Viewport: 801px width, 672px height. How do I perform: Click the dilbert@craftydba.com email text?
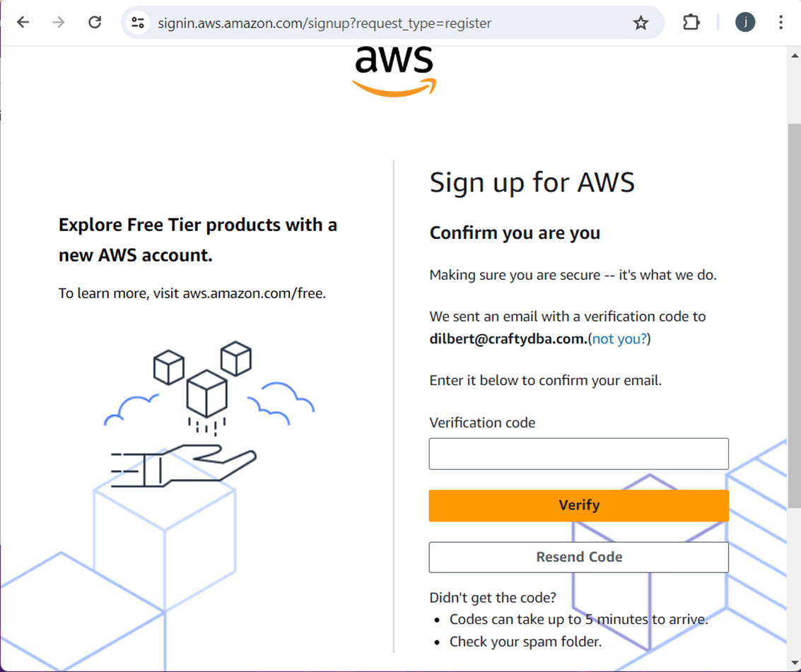508,339
